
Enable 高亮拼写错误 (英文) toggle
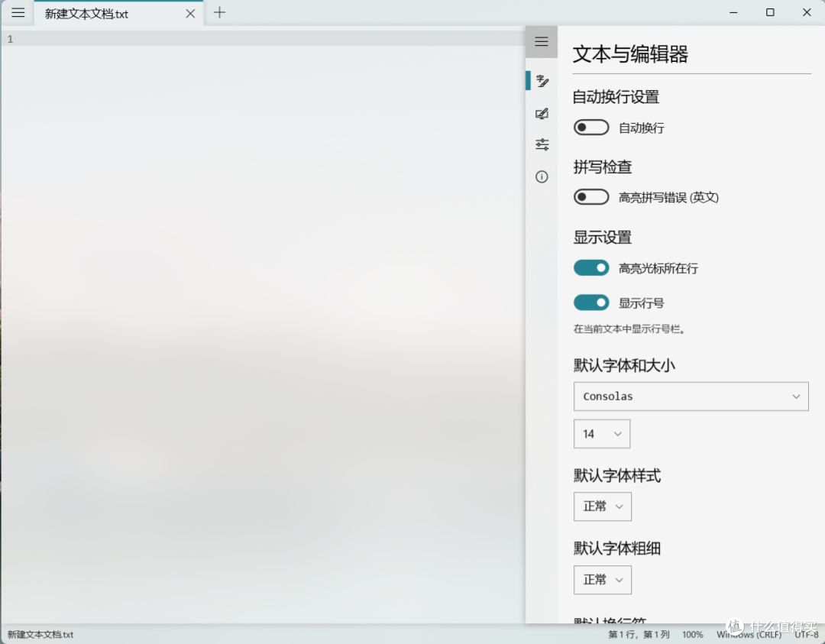point(590,197)
